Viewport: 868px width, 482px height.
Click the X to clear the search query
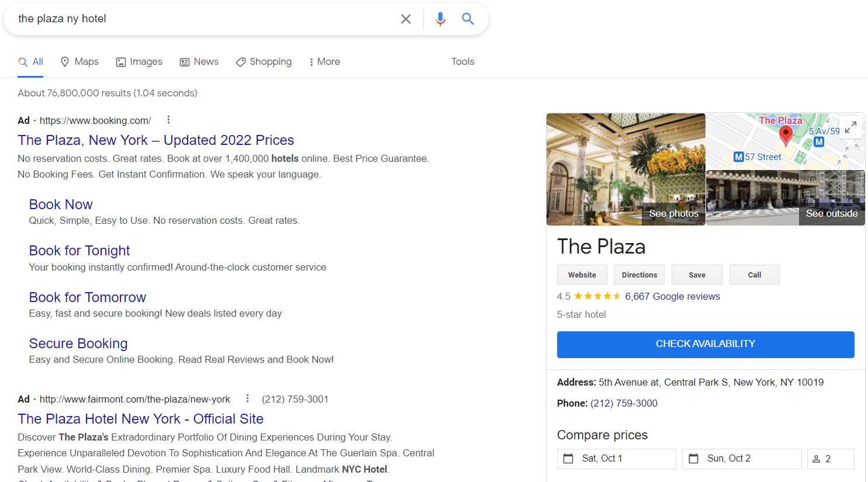(406, 18)
